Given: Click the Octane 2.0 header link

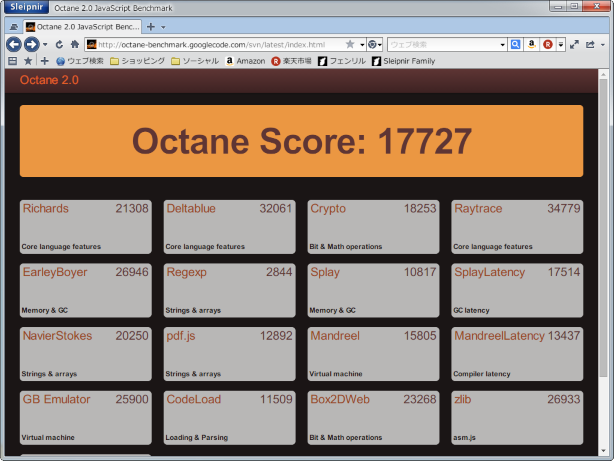Looking at the screenshot, I should (49, 80).
